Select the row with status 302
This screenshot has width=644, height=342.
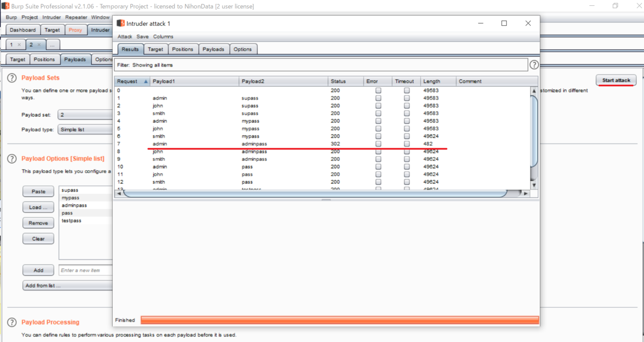click(x=322, y=144)
